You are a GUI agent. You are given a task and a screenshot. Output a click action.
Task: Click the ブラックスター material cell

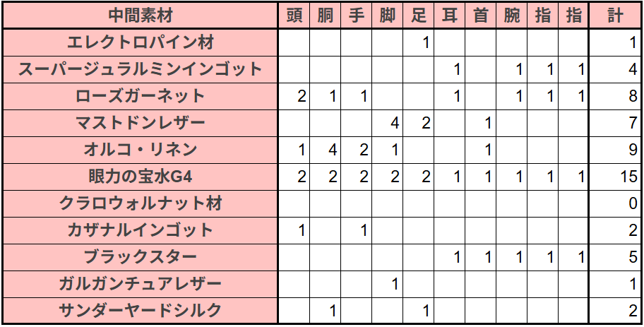click(140, 258)
